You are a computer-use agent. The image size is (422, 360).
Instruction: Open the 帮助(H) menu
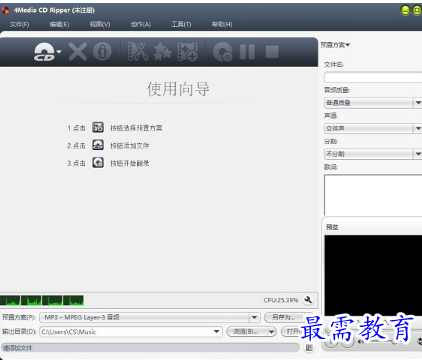point(222,24)
